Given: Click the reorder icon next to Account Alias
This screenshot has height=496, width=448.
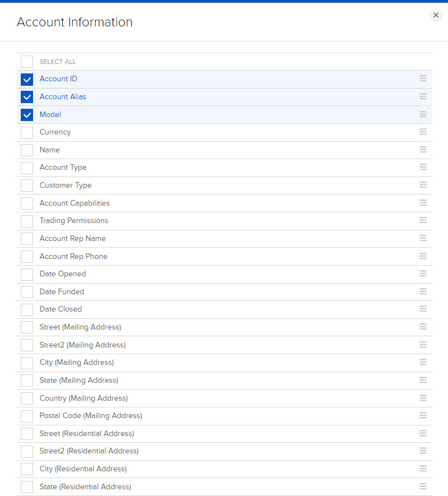Looking at the screenshot, I should click(423, 96).
